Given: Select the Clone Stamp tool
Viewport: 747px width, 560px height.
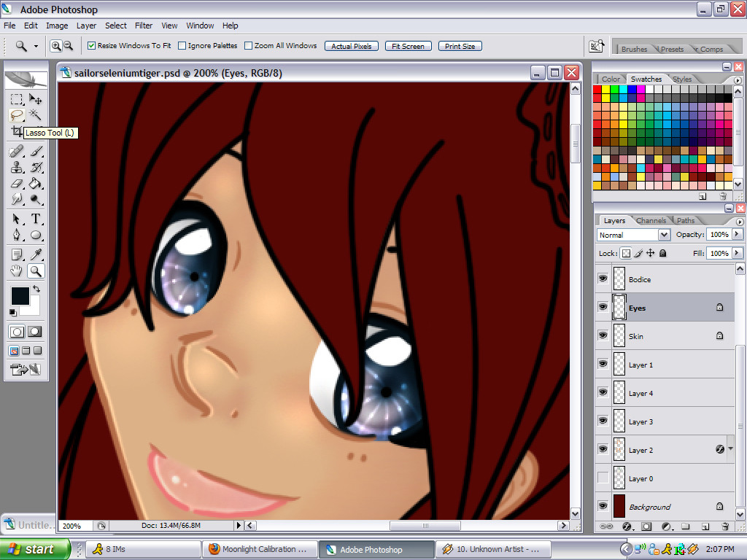Looking at the screenshot, I should coord(17,168).
